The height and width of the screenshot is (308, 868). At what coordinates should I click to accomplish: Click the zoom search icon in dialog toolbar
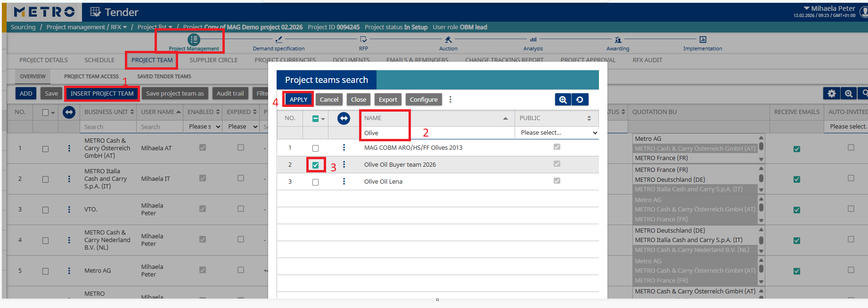(x=563, y=99)
